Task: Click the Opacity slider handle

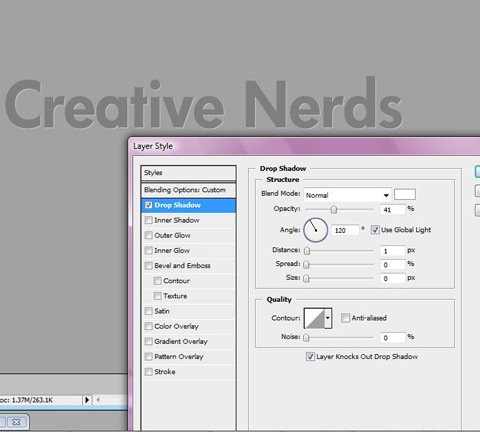Action: tap(334, 210)
